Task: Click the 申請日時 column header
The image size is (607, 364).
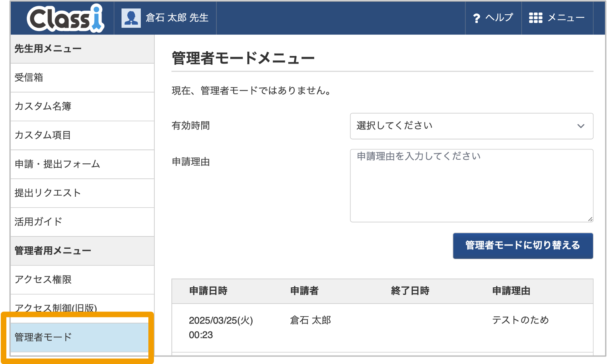Action: (x=208, y=291)
